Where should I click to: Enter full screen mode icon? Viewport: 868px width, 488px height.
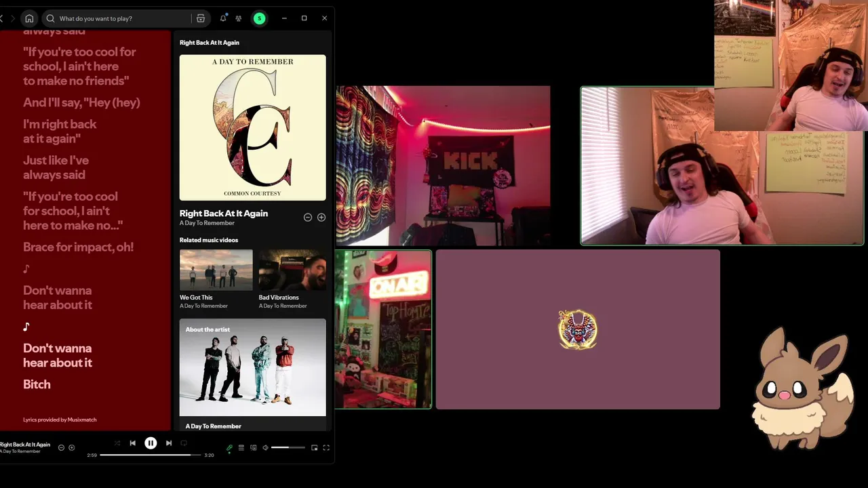pos(326,447)
